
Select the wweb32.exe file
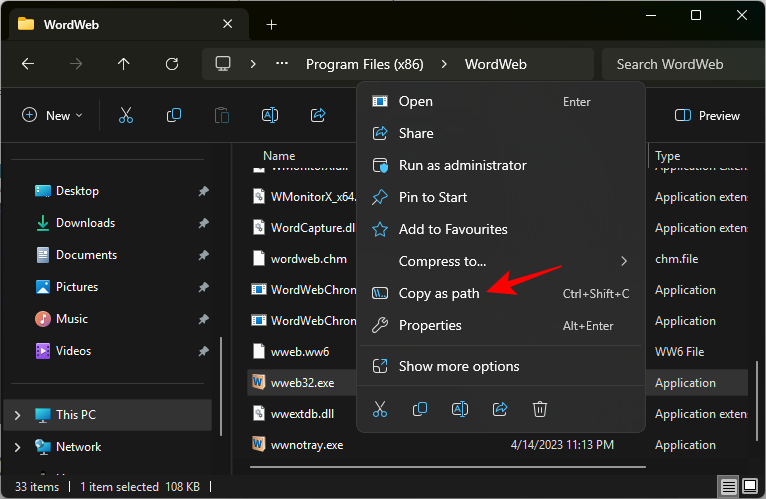click(304, 383)
